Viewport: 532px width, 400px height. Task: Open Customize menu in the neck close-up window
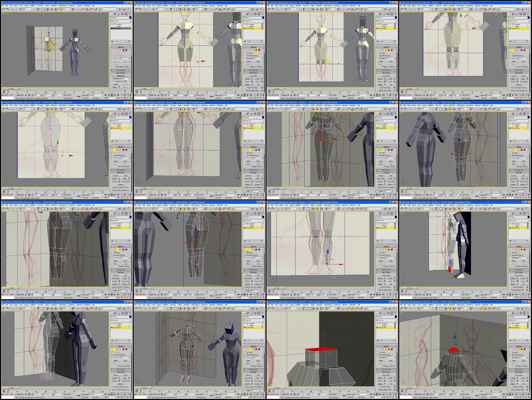point(345,305)
